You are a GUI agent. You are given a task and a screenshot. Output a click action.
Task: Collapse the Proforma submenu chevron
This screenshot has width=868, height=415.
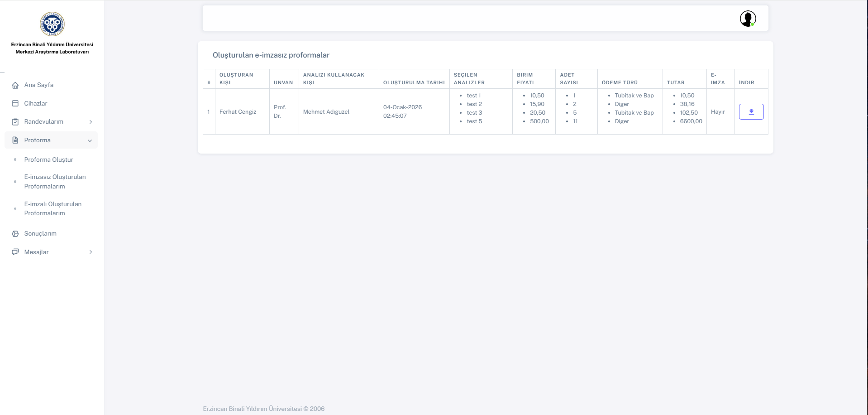click(90, 141)
